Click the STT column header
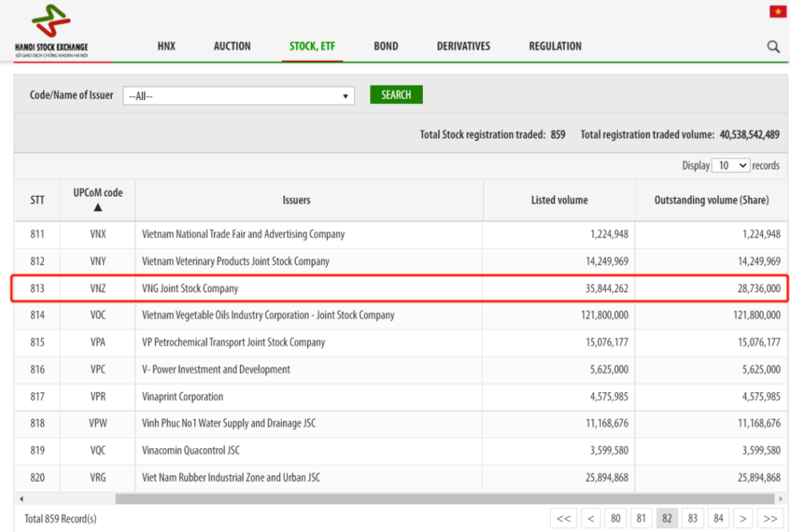The width and height of the screenshot is (790, 532). (37, 200)
